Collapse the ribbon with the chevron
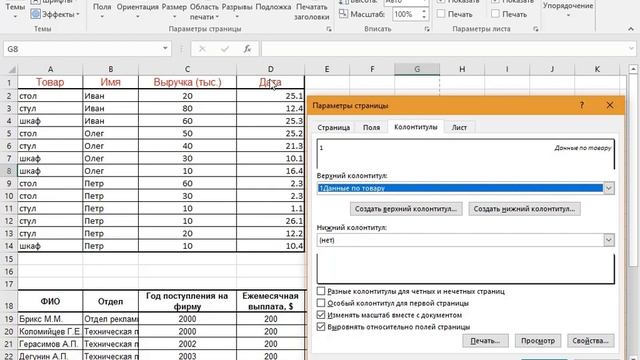 pyautogui.click(x=631, y=29)
